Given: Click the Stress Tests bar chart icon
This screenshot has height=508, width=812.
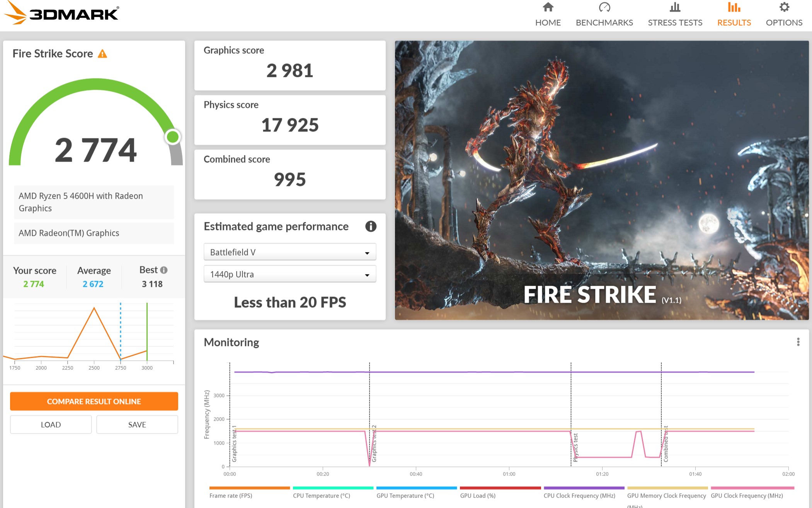Looking at the screenshot, I should pos(675,7).
